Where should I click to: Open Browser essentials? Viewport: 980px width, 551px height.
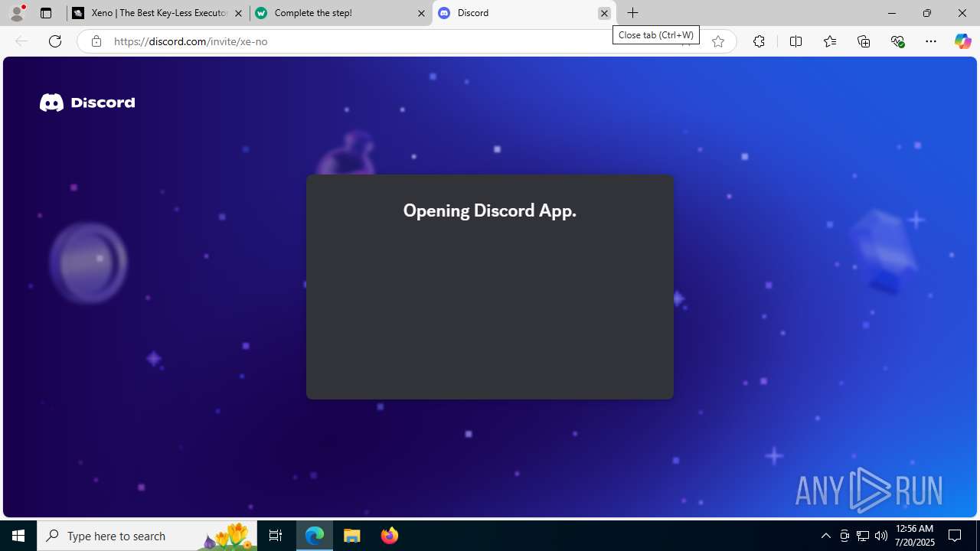[897, 41]
